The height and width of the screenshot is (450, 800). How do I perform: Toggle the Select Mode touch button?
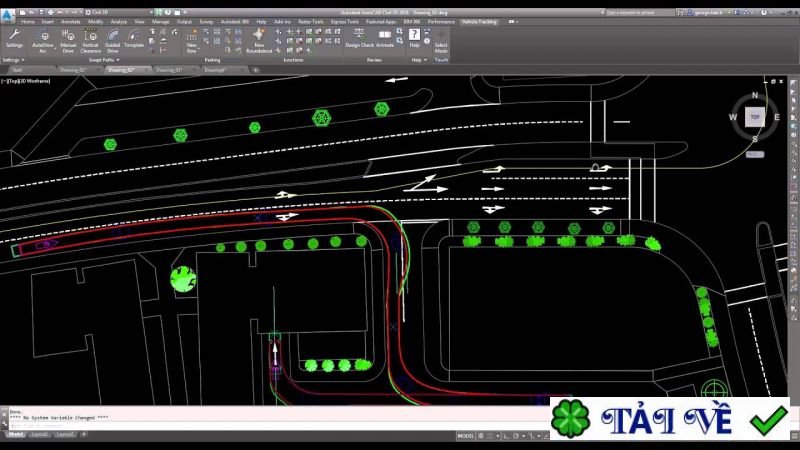point(441,39)
